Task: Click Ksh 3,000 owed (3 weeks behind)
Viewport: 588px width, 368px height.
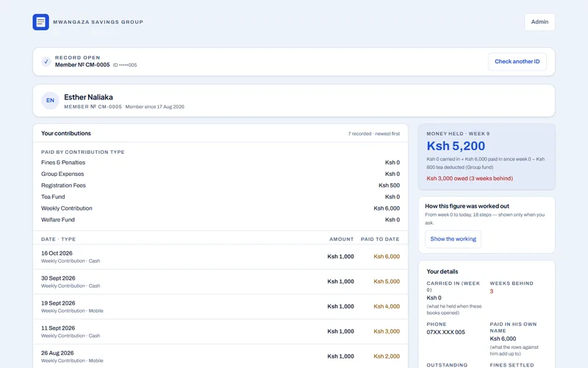Action: (470, 178)
